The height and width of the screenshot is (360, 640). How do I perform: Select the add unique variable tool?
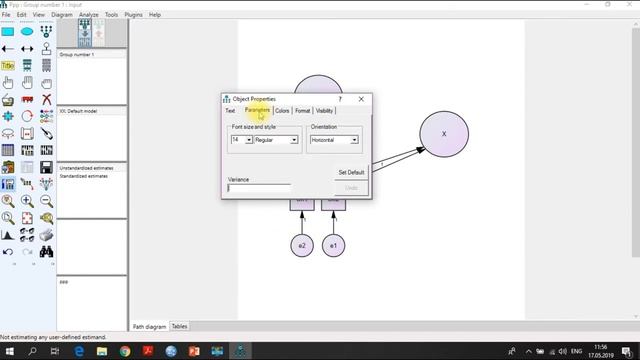46,49
